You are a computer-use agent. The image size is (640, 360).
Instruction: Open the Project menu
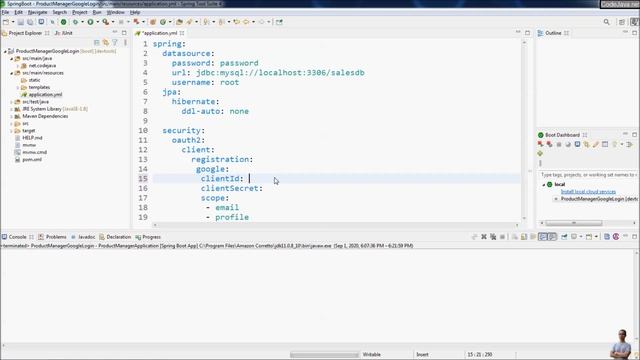click(x=80, y=13)
